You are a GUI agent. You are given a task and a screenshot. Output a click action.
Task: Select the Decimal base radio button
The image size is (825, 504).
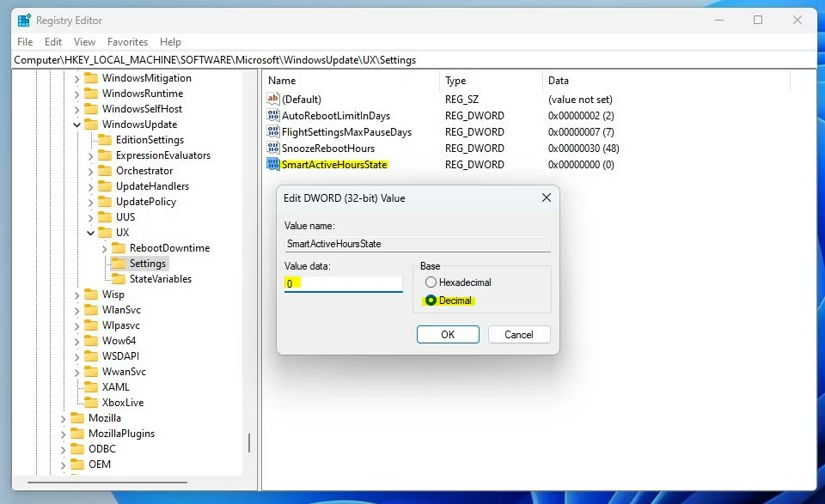431,301
